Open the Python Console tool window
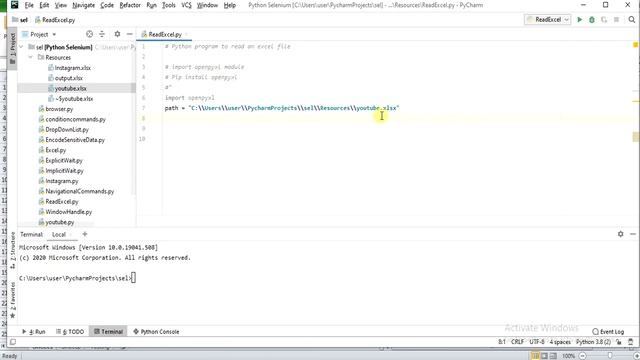The width and height of the screenshot is (640, 360). pyautogui.click(x=156, y=331)
